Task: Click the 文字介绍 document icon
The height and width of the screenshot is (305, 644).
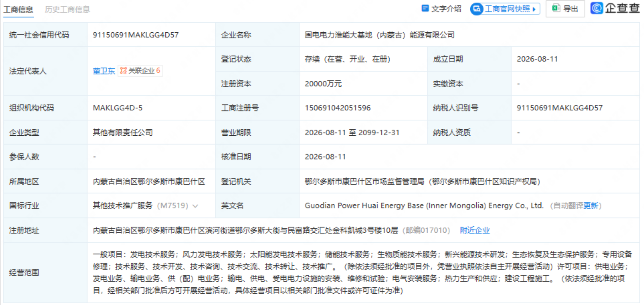Action: 425,8
